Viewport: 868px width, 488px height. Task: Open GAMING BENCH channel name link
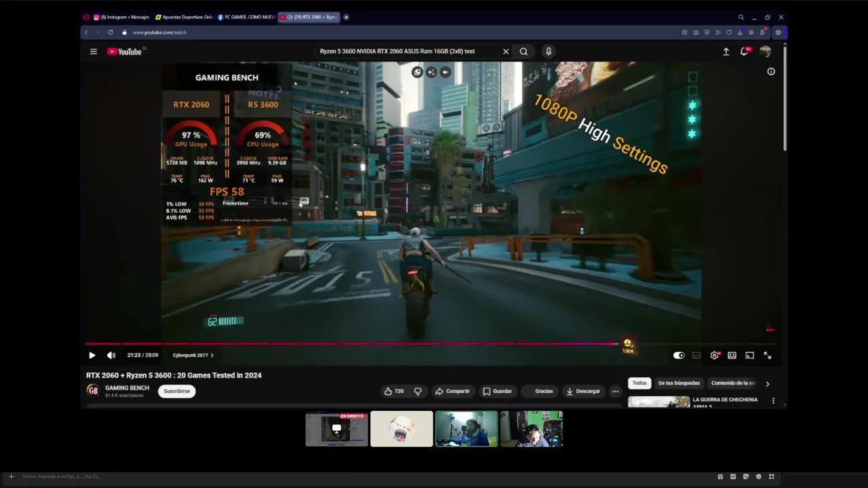pyautogui.click(x=127, y=388)
